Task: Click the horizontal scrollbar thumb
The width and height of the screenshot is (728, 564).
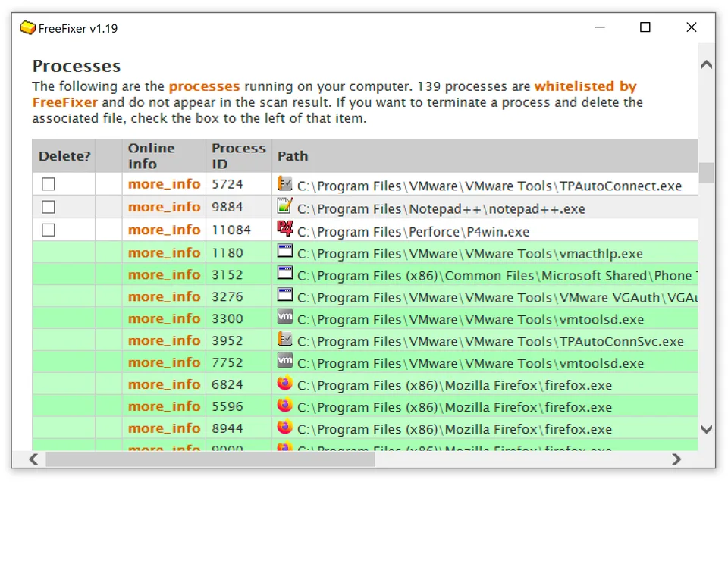Action: [210, 459]
